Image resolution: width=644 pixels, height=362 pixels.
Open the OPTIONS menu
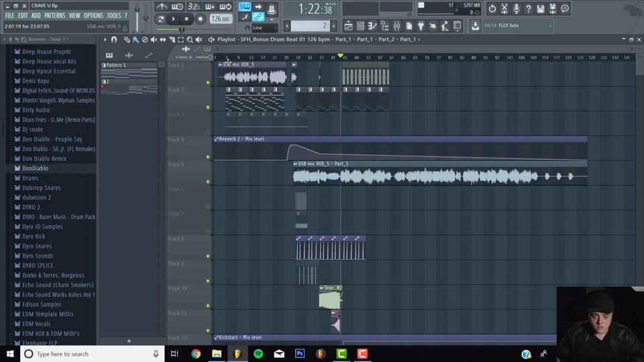[x=94, y=15]
